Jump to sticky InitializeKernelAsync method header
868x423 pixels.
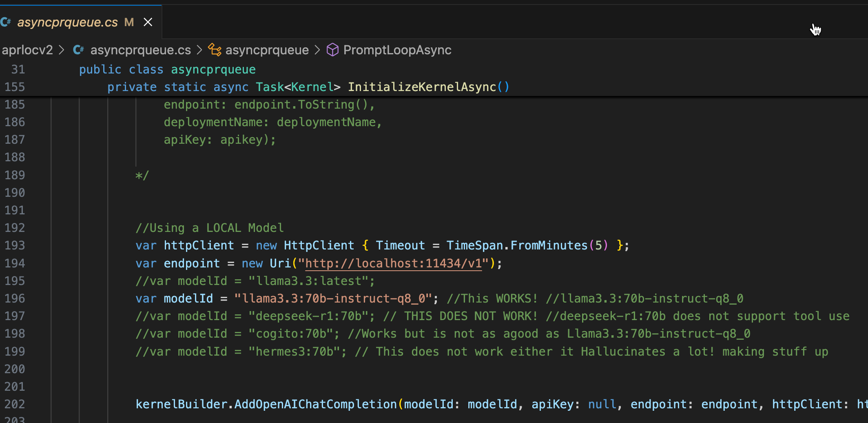click(308, 87)
